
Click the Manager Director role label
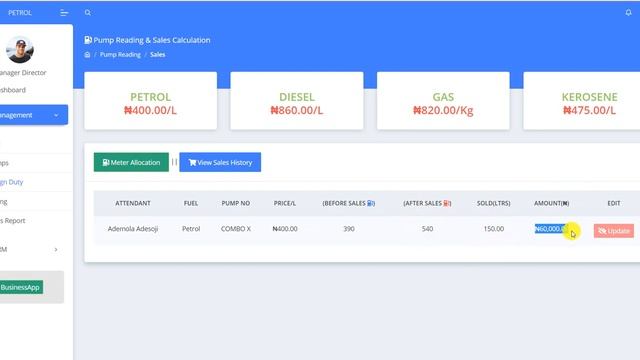[x=23, y=73]
